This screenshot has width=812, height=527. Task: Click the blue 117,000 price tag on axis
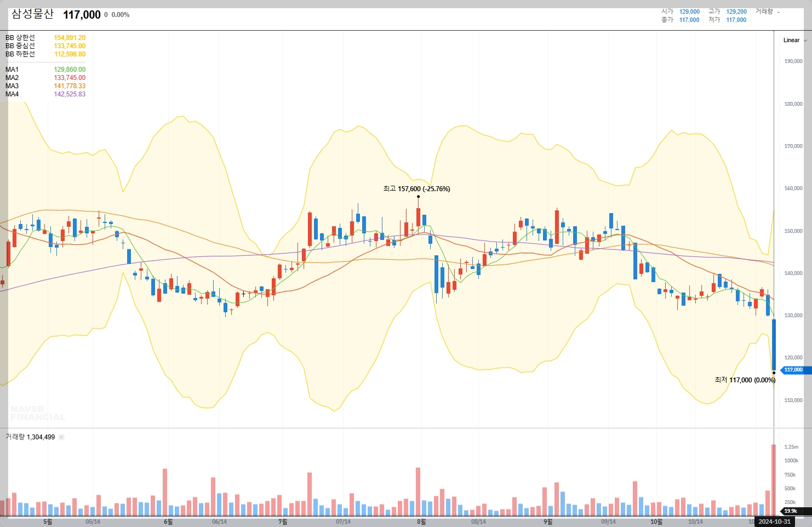point(796,370)
